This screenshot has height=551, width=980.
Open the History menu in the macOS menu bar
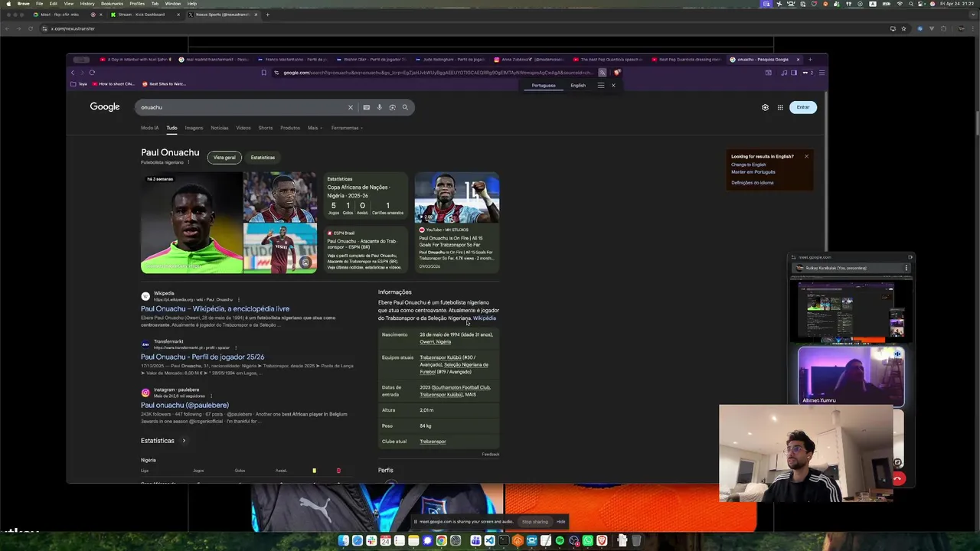pos(87,4)
